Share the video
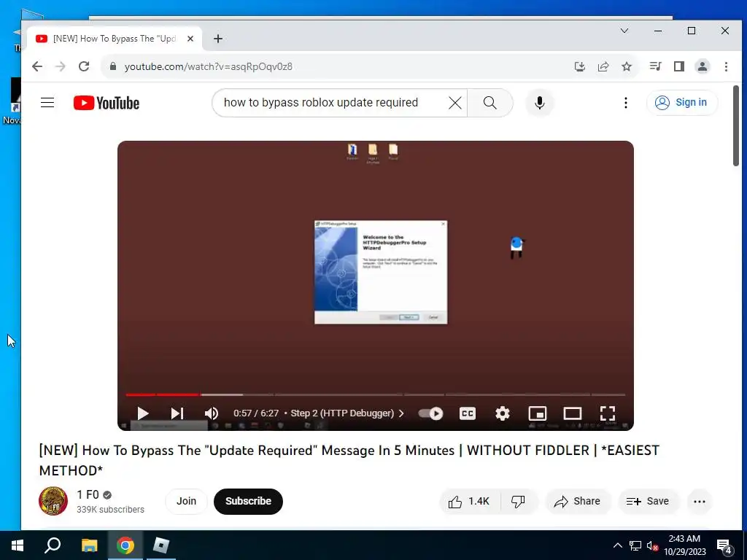Screen dimensions: 747x560 coord(578,501)
